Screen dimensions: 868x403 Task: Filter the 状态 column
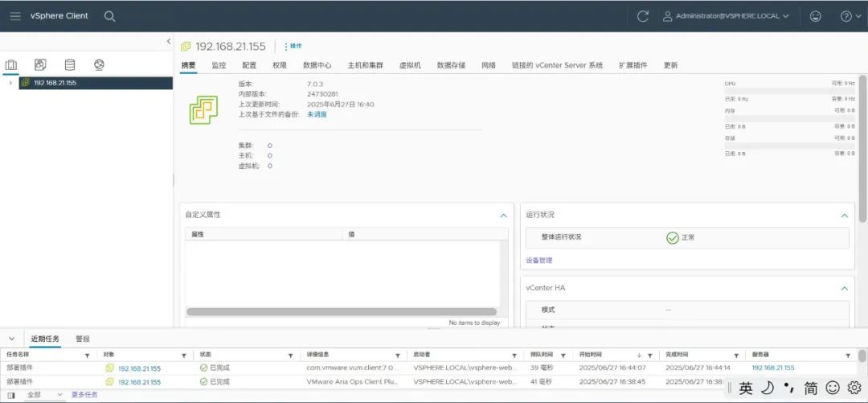[290, 356]
